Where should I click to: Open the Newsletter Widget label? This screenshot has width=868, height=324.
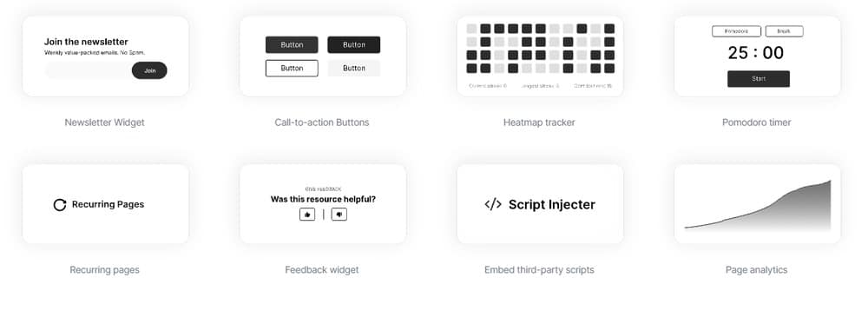pyautogui.click(x=105, y=122)
